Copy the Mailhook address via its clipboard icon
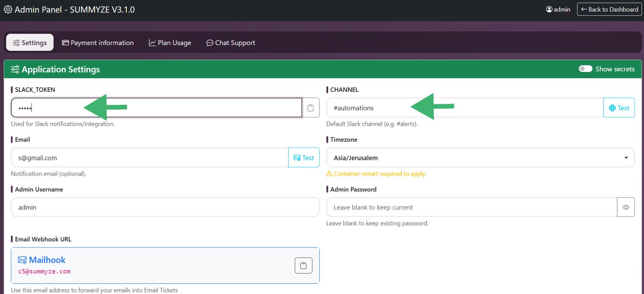The height and width of the screenshot is (294, 644). click(x=303, y=265)
